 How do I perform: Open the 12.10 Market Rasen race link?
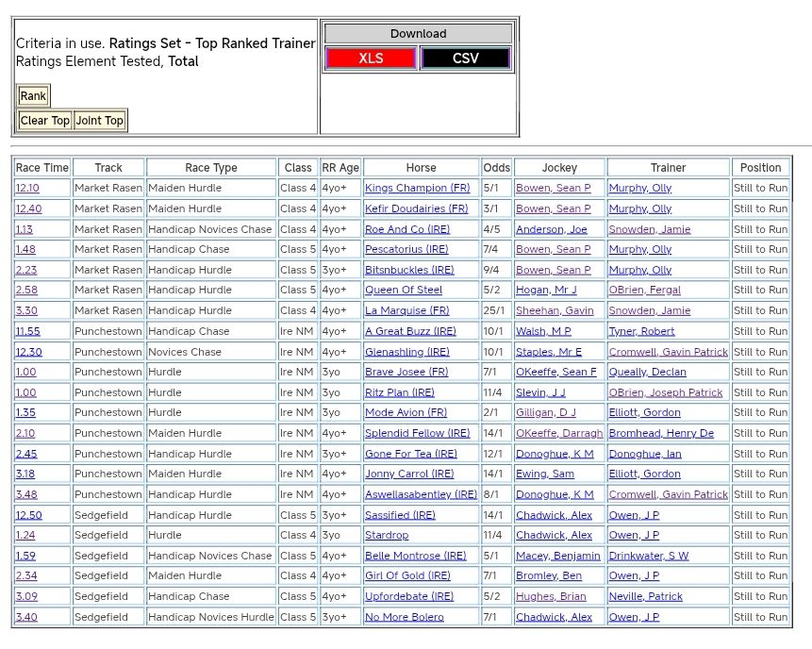click(27, 189)
